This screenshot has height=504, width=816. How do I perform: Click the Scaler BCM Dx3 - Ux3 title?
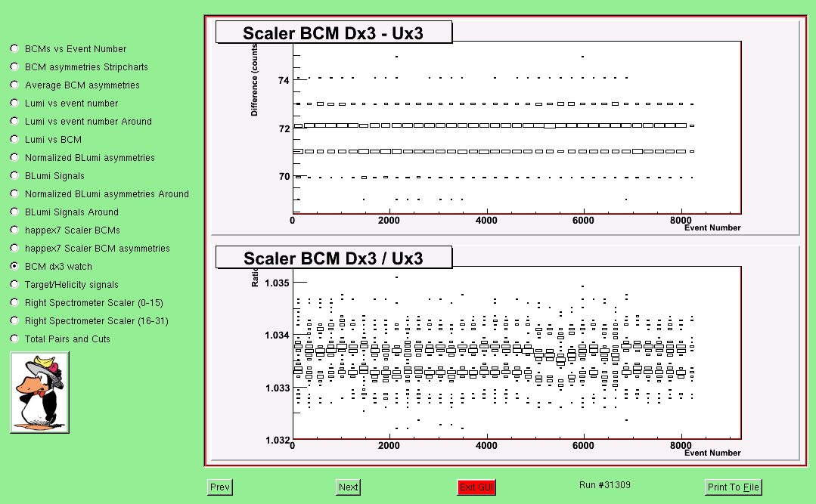click(x=334, y=32)
